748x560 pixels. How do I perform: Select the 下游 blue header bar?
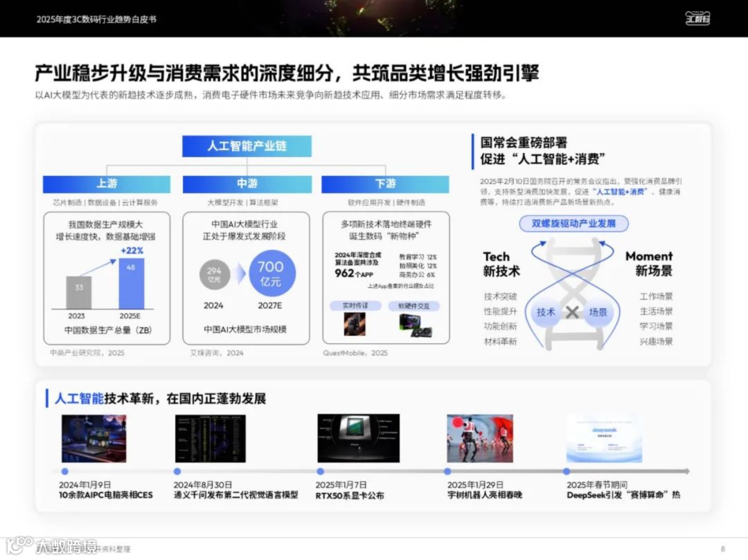click(x=385, y=184)
